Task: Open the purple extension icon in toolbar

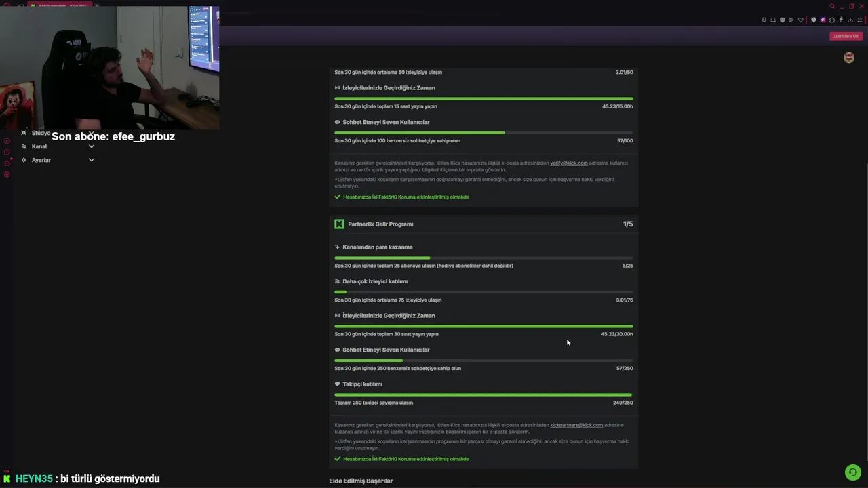Action: pyautogui.click(x=823, y=20)
